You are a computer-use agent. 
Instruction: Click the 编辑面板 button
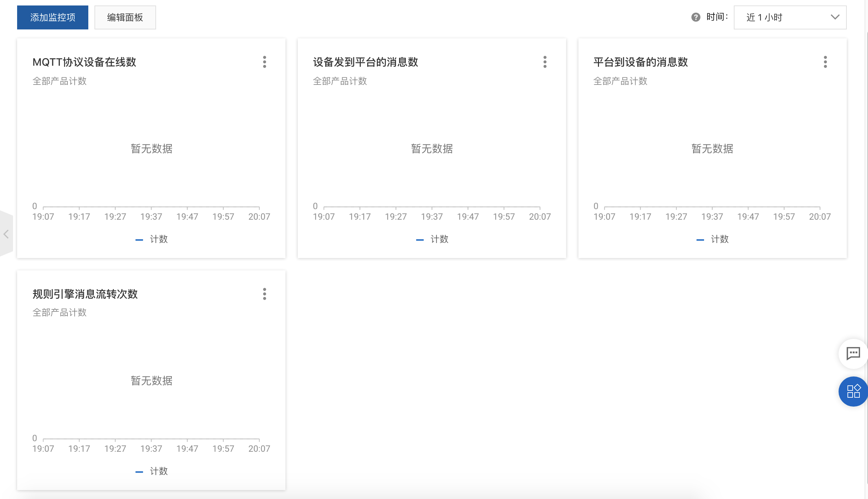coord(125,17)
